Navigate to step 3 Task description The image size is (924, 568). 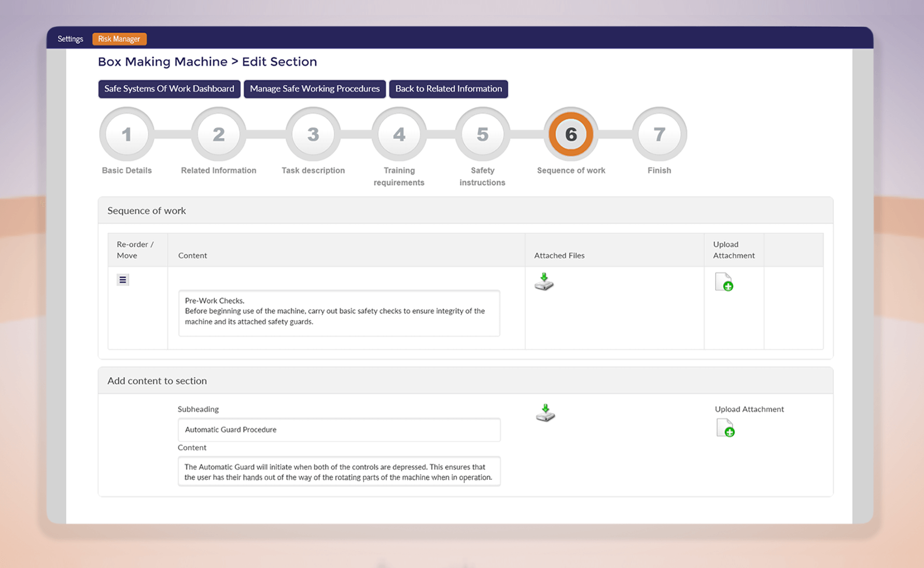coord(313,134)
